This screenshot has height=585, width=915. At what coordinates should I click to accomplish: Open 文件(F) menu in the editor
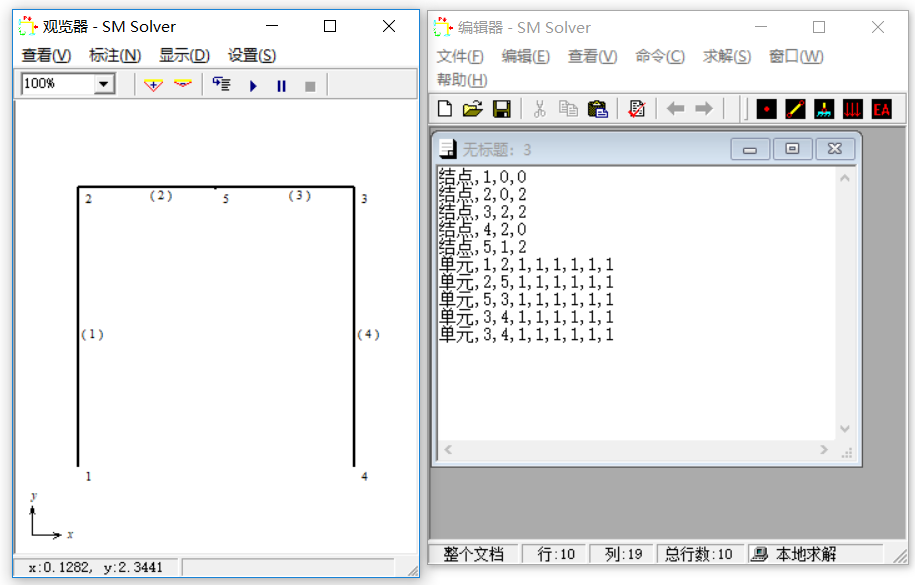click(x=460, y=56)
